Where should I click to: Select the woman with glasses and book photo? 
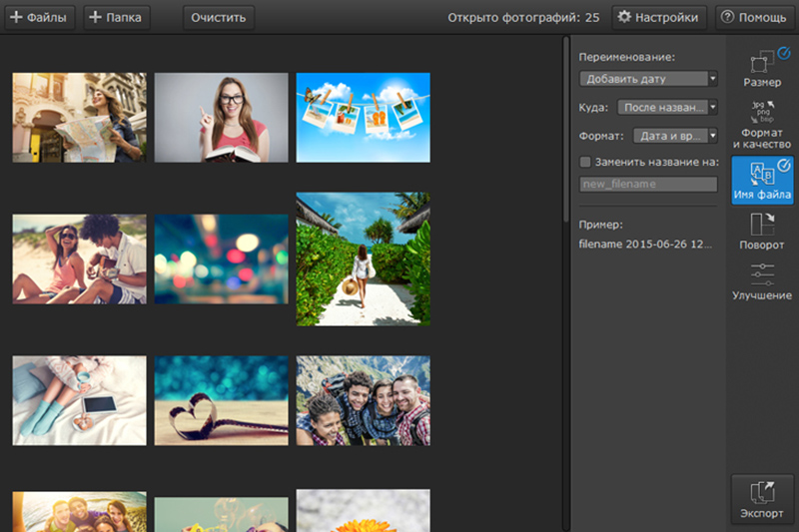(x=221, y=118)
